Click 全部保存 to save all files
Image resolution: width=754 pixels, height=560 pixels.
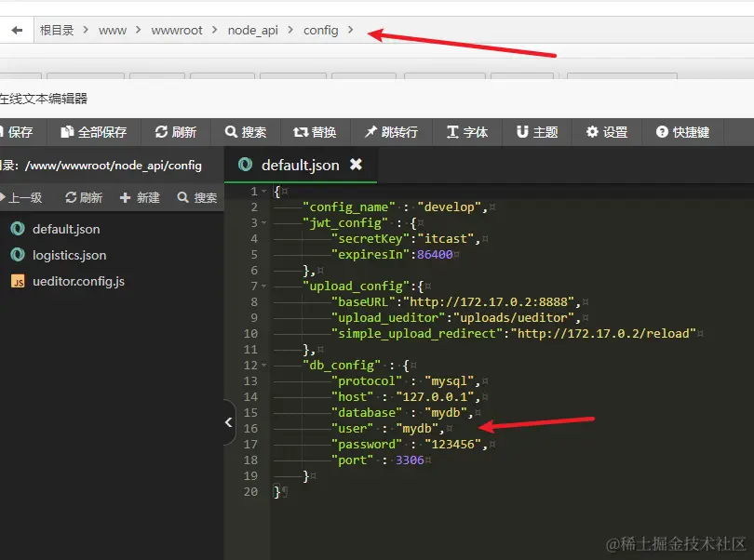point(94,132)
